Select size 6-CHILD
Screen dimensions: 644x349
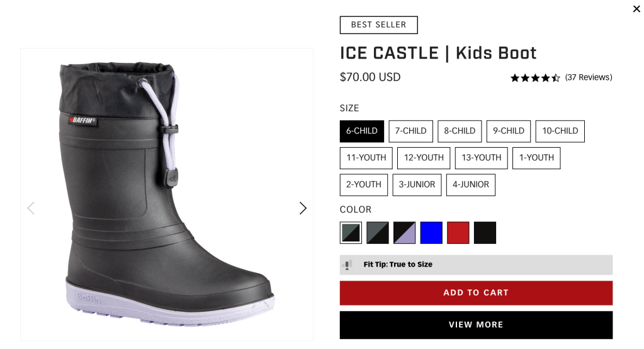tap(361, 131)
